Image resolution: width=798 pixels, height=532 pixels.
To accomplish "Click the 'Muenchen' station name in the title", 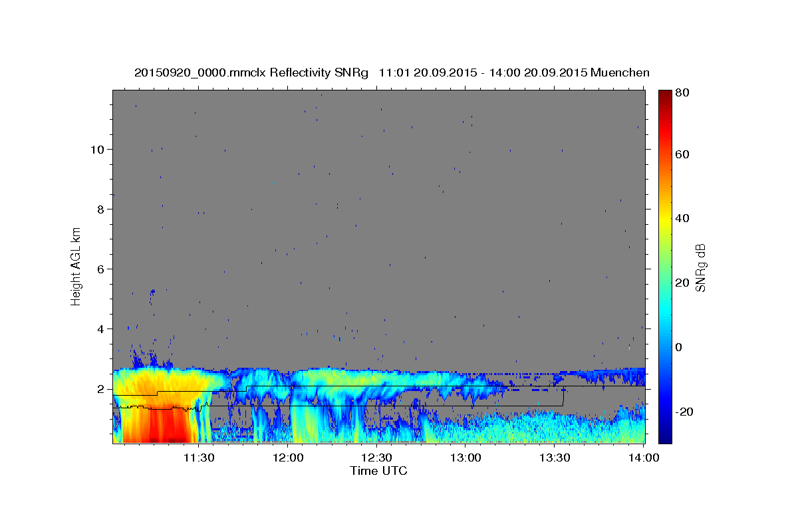I will coord(620,72).
